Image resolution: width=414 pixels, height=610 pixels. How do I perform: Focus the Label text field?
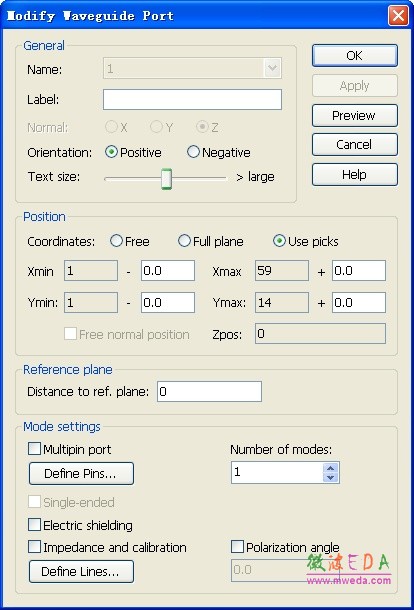(192, 100)
